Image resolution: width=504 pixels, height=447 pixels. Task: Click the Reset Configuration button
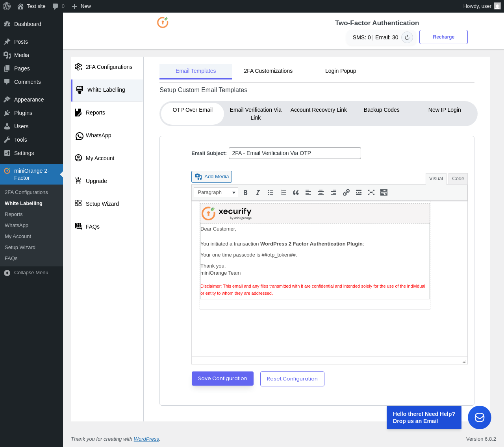pos(292,379)
